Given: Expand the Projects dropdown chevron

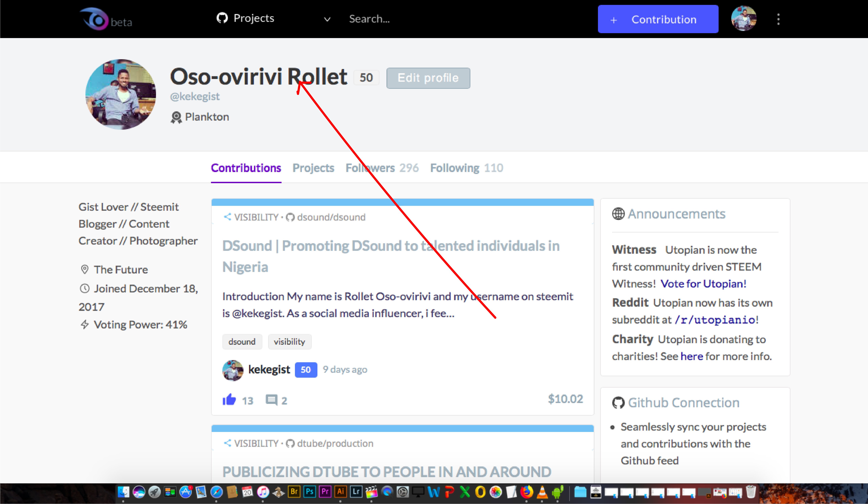Looking at the screenshot, I should pyautogui.click(x=327, y=19).
